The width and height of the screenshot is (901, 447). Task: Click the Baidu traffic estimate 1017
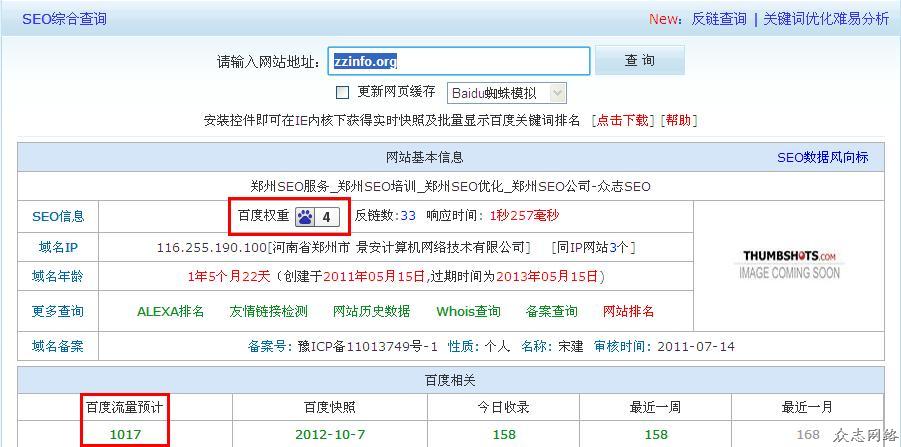(x=125, y=435)
